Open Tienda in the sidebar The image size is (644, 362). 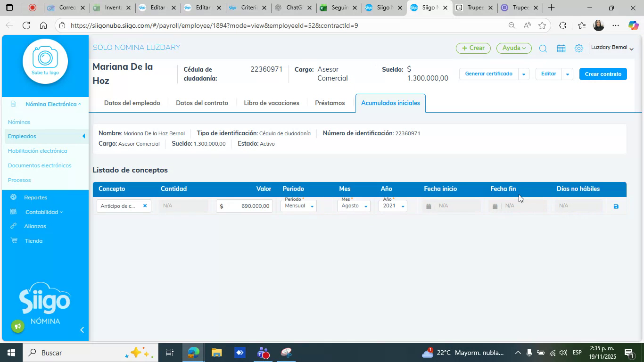pyautogui.click(x=33, y=241)
